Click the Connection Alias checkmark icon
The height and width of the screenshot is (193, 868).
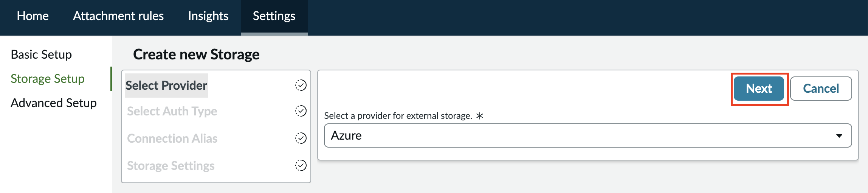pyautogui.click(x=301, y=138)
